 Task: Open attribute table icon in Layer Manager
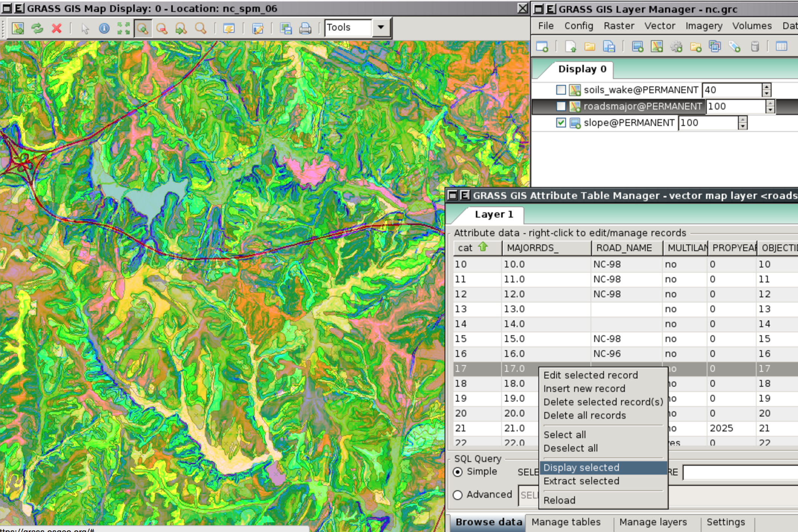(x=781, y=47)
